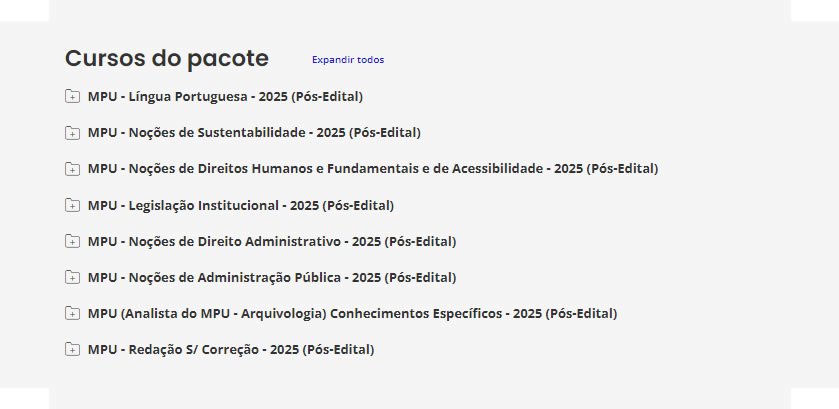
Task: Click the folder-plus icon beside Noções de Administração Pública
Action: pyautogui.click(x=72, y=278)
